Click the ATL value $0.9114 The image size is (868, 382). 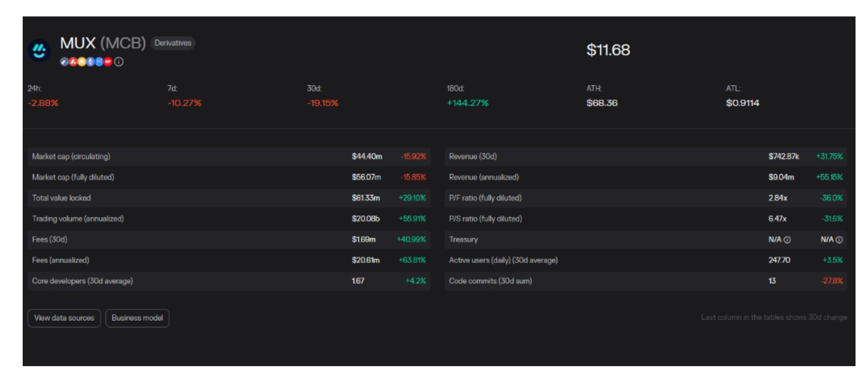pyautogui.click(x=743, y=103)
